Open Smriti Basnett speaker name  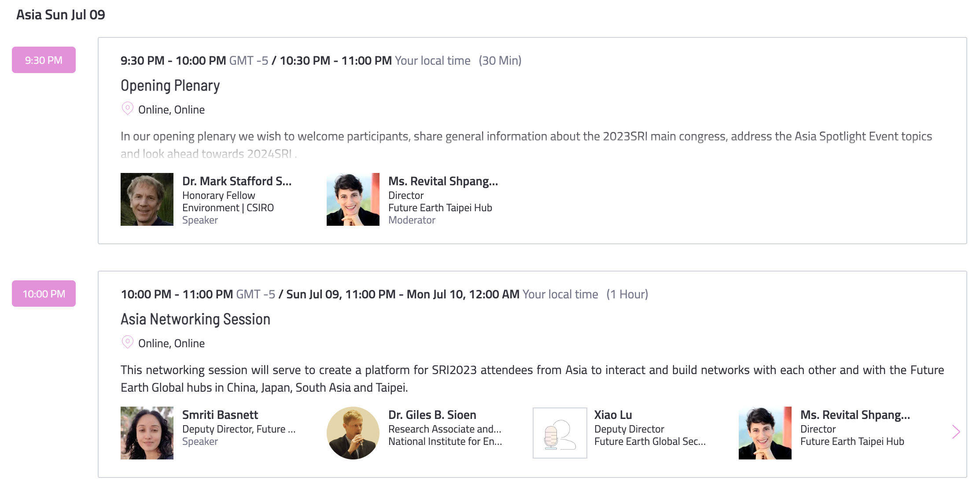220,415
